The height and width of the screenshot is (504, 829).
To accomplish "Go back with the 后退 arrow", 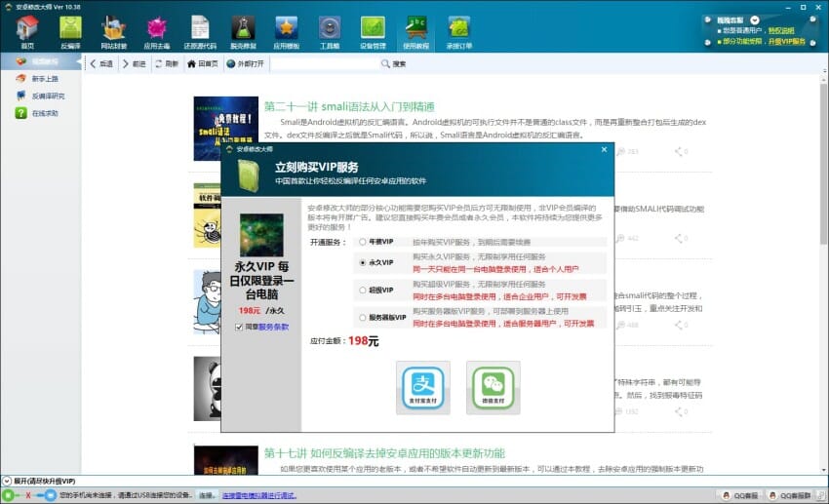I will (x=101, y=64).
